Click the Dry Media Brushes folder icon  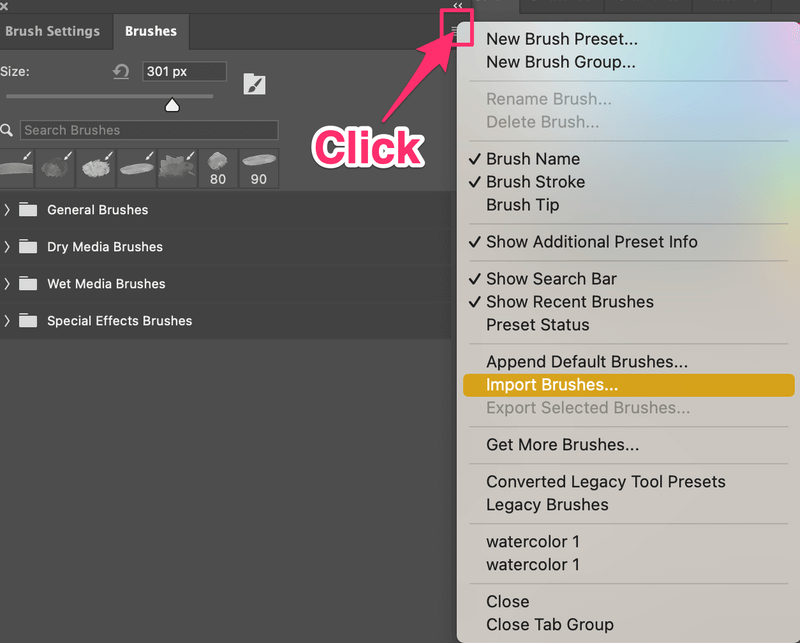[28, 247]
